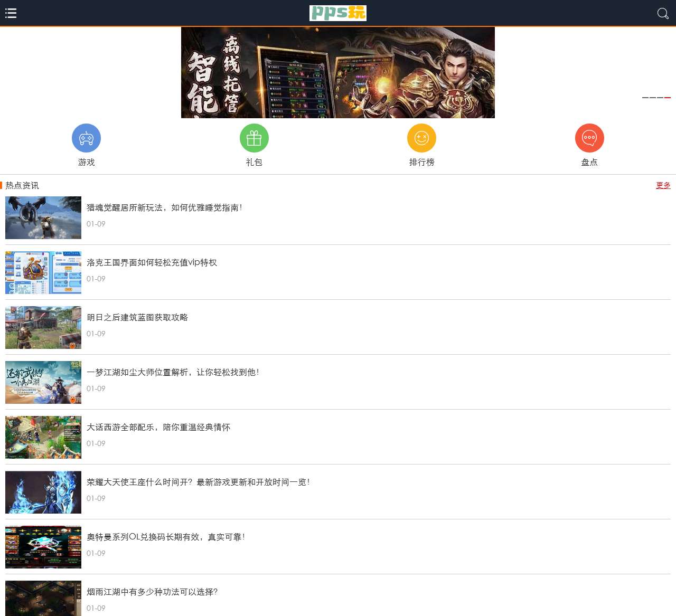The height and width of the screenshot is (616, 676).
Task: Open article 明日之后建筑蓝图获取攻略
Action: (137, 317)
